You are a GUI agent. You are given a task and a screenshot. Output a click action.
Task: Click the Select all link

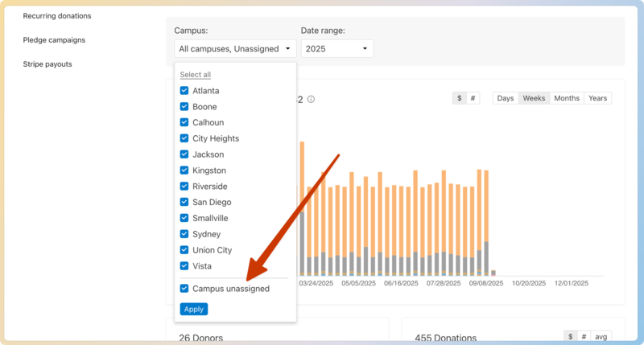[195, 75]
